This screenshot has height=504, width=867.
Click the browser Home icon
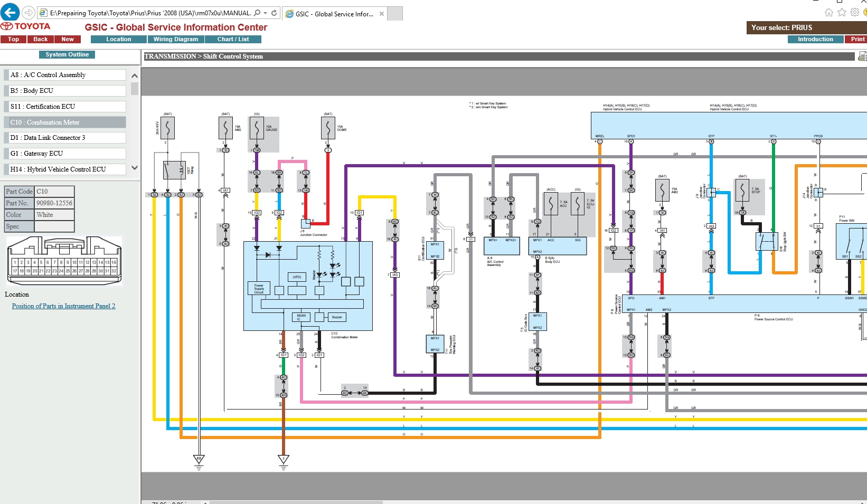[x=829, y=12]
